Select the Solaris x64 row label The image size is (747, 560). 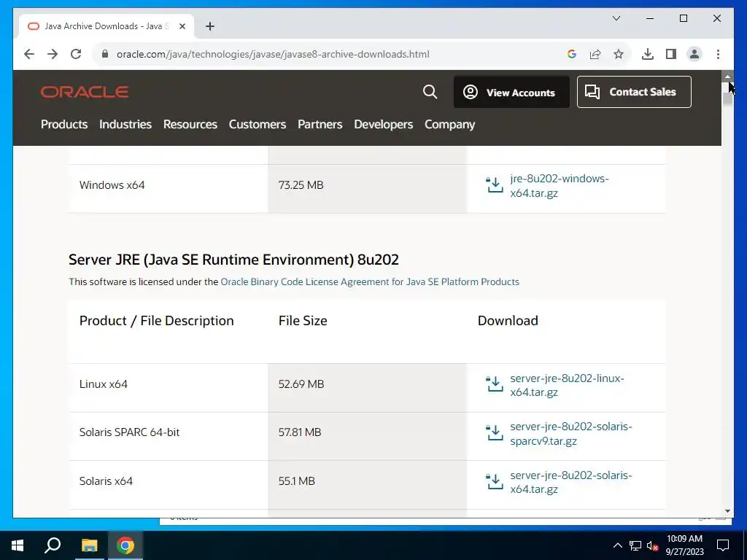point(106,481)
